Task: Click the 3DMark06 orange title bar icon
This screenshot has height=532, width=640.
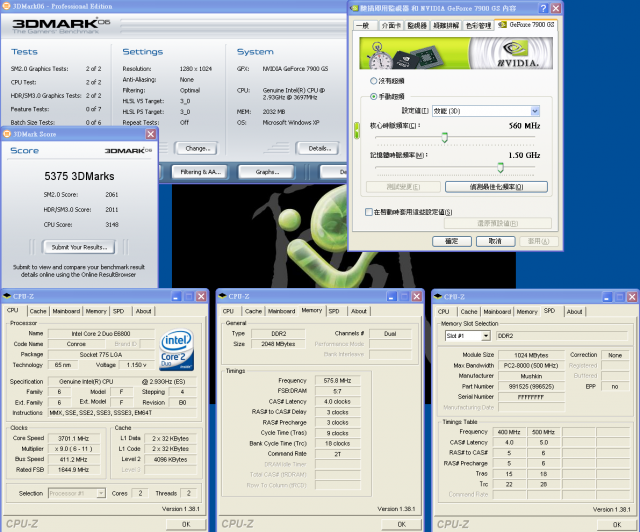Action: click(7, 6)
